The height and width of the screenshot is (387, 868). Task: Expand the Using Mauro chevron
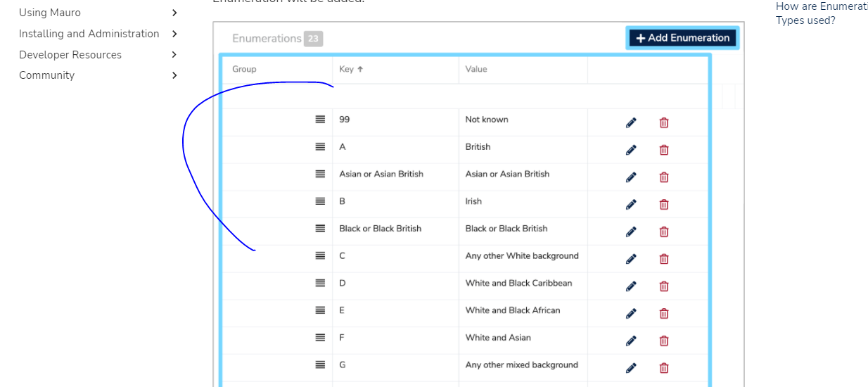[174, 13]
